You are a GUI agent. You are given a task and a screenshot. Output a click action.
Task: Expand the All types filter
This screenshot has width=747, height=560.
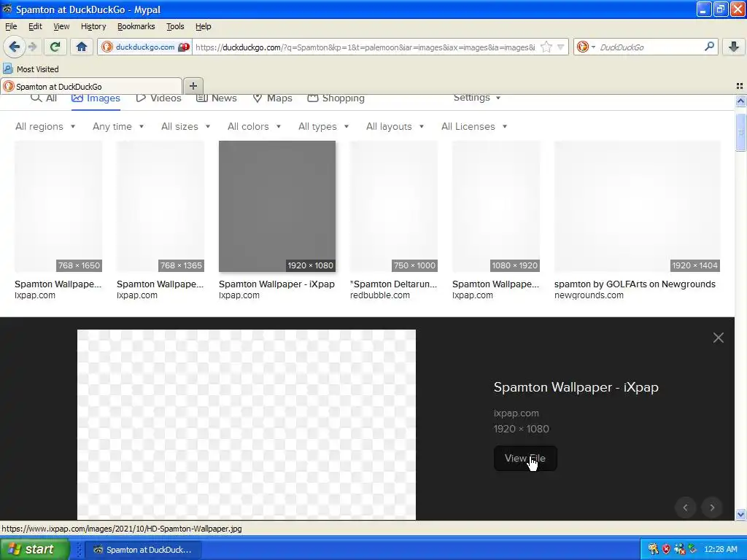coord(324,127)
